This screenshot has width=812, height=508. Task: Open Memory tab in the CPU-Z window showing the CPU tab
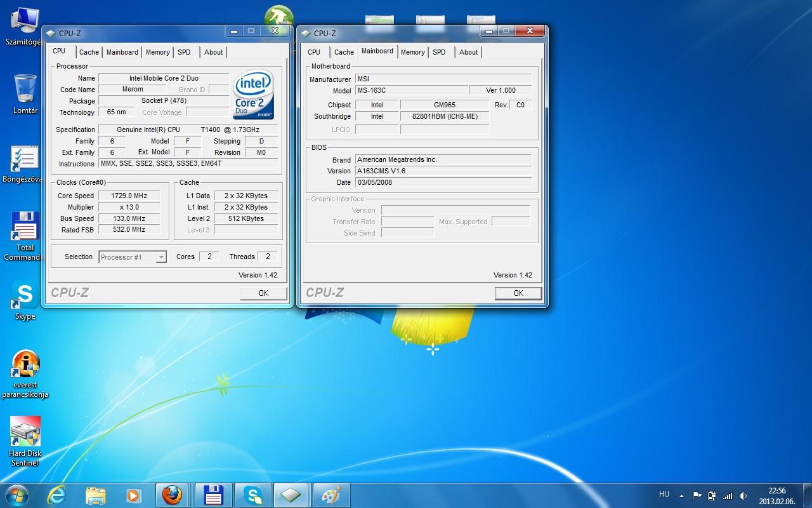pos(157,52)
